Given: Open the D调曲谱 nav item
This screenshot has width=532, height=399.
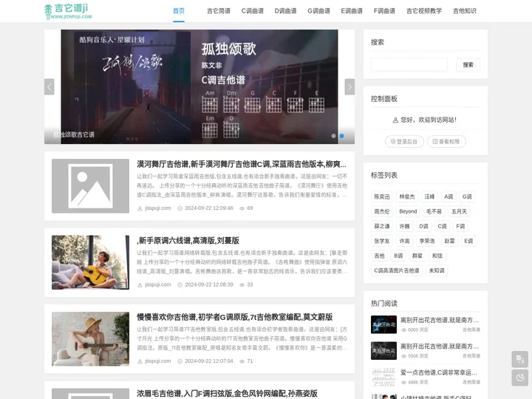Looking at the screenshot, I should [285, 11].
